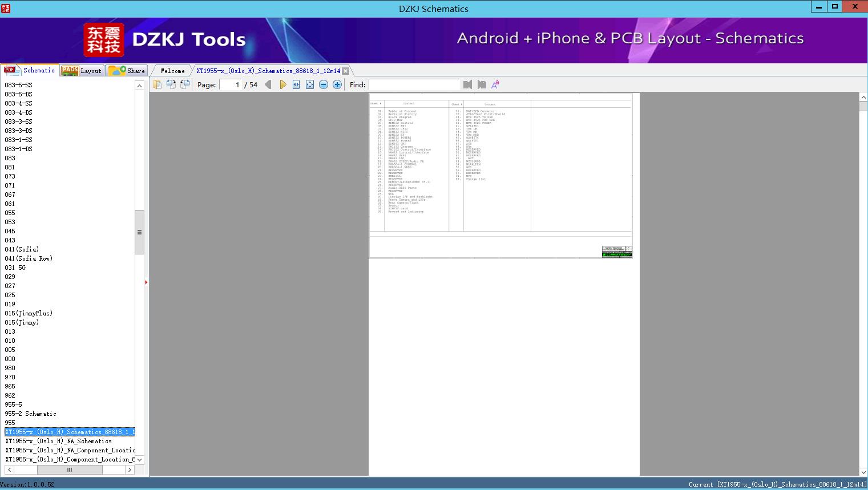Screen dimensions: 868x490
Task: Select the 015(Jimny) list entry
Action: tap(22, 322)
